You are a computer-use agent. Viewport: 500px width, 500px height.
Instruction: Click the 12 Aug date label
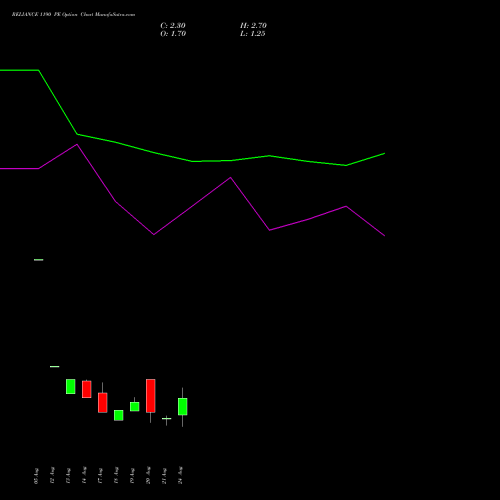click(52, 476)
